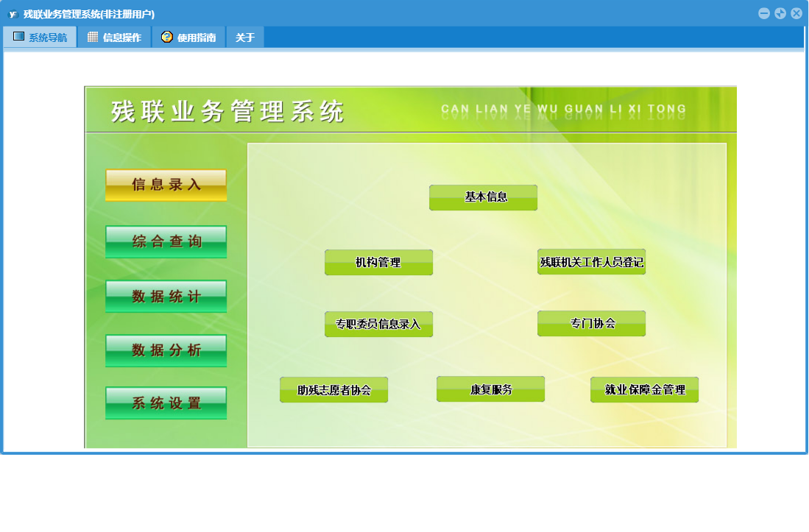The width and height of the screenshot is (809, 532).
Task: Open 系统设置 from the sidebar
Action: (x=166, y=403)
